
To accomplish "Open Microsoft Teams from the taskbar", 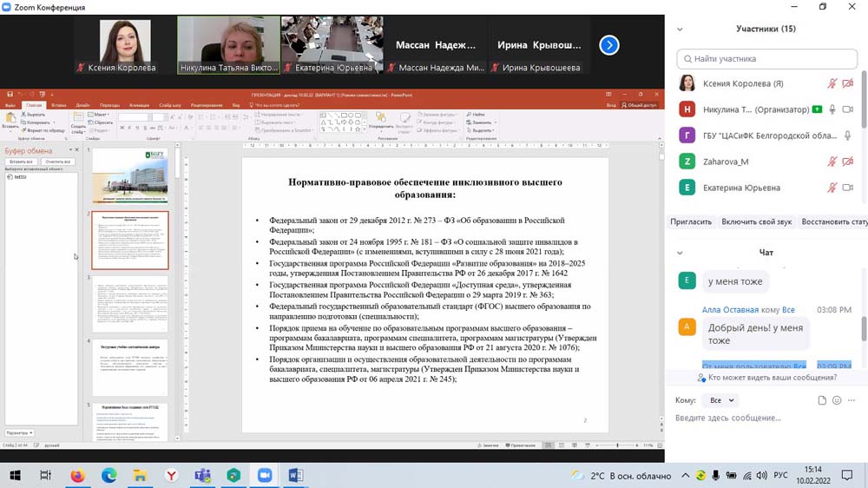I will [203, 475].
